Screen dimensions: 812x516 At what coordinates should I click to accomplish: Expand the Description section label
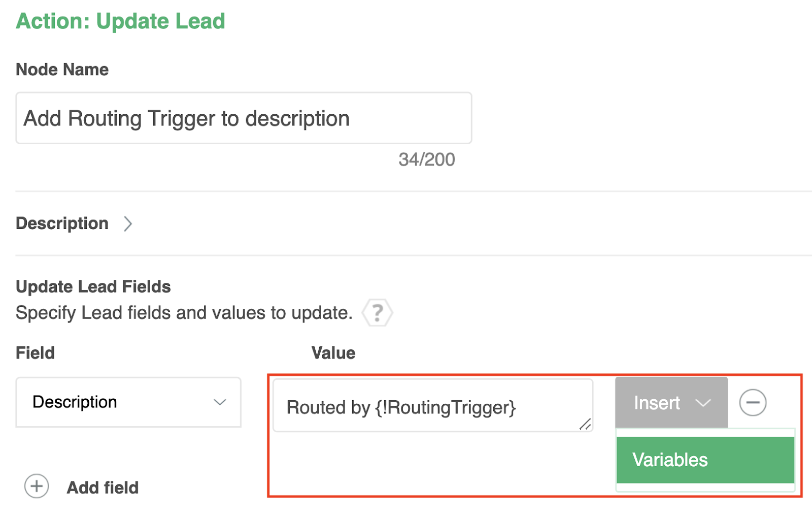pyautogui.click(x=62, y=223)
